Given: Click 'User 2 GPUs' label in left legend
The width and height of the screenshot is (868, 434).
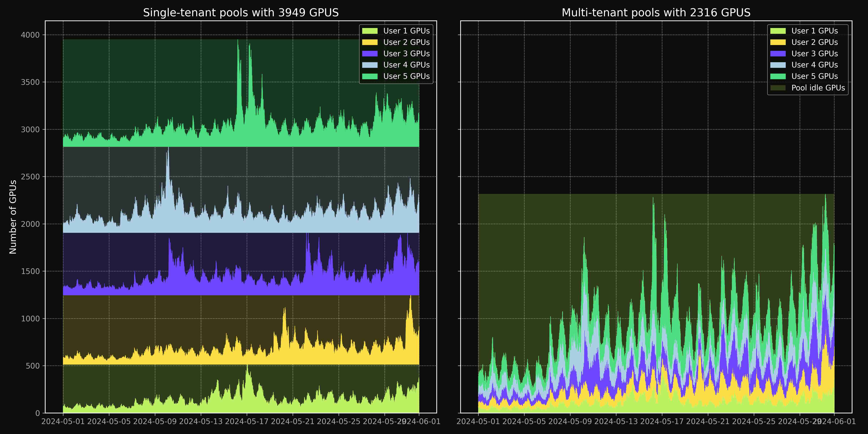Looking at the screenshot, I should click(406, 42).
